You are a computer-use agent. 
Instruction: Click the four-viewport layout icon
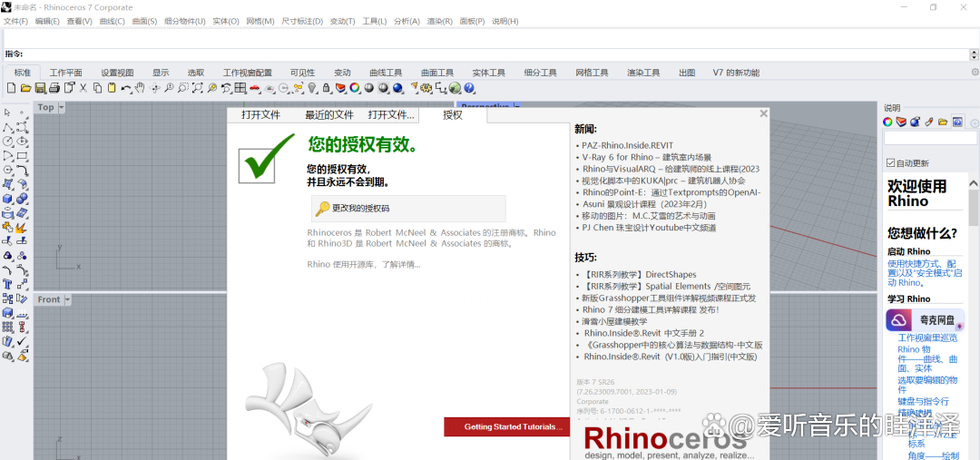pyautogui.click(x=240, y=88)
